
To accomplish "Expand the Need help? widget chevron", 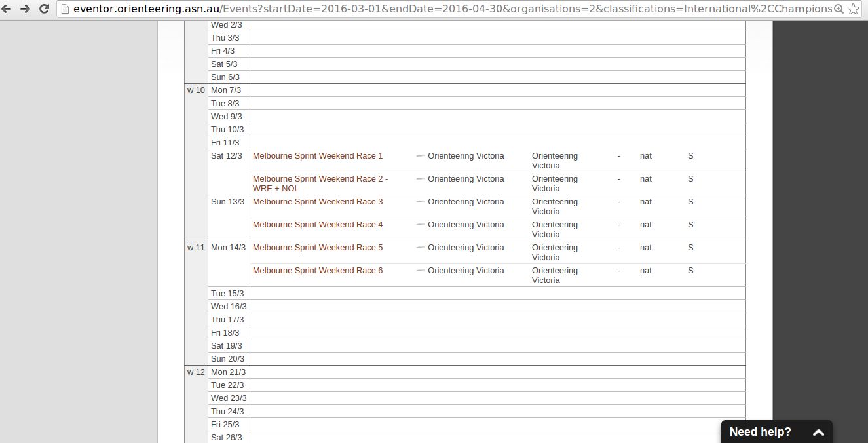I will (818, 433).
